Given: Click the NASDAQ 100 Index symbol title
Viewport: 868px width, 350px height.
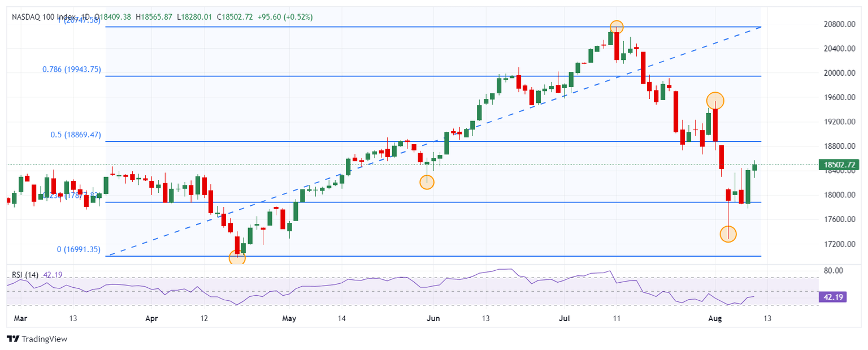Looking at the screenshot, I should click(x=44, y=17).
